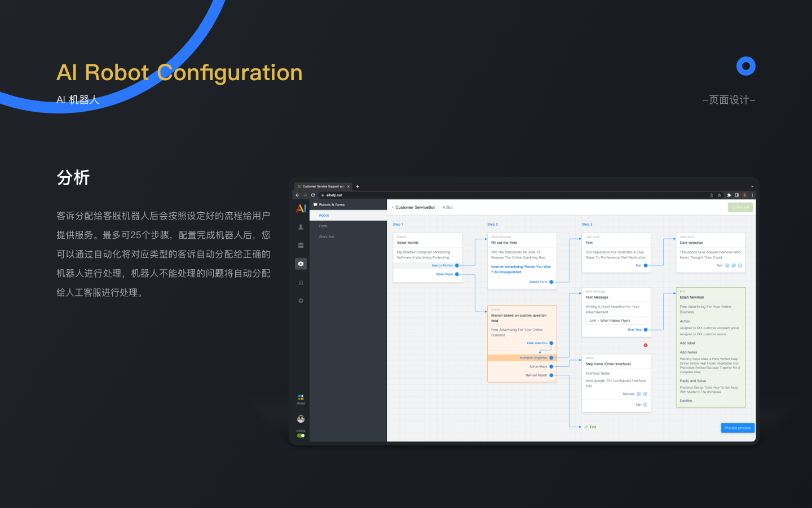
Task: Click Add Notes in end card
Action: [689, 352]
